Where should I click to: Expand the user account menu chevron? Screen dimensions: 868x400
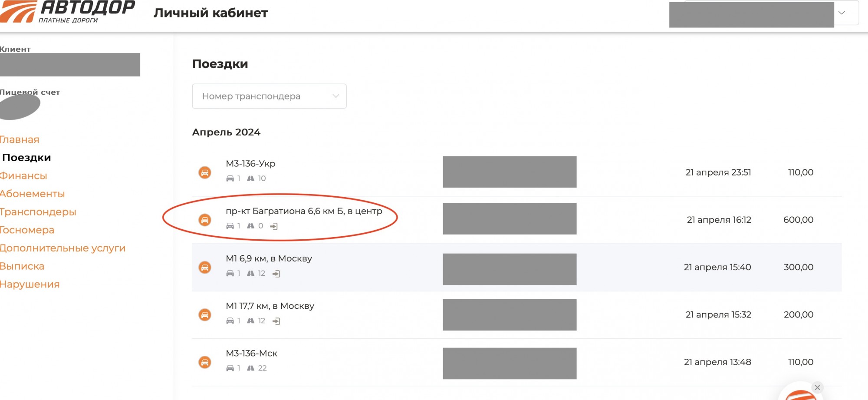coord(842,13)
